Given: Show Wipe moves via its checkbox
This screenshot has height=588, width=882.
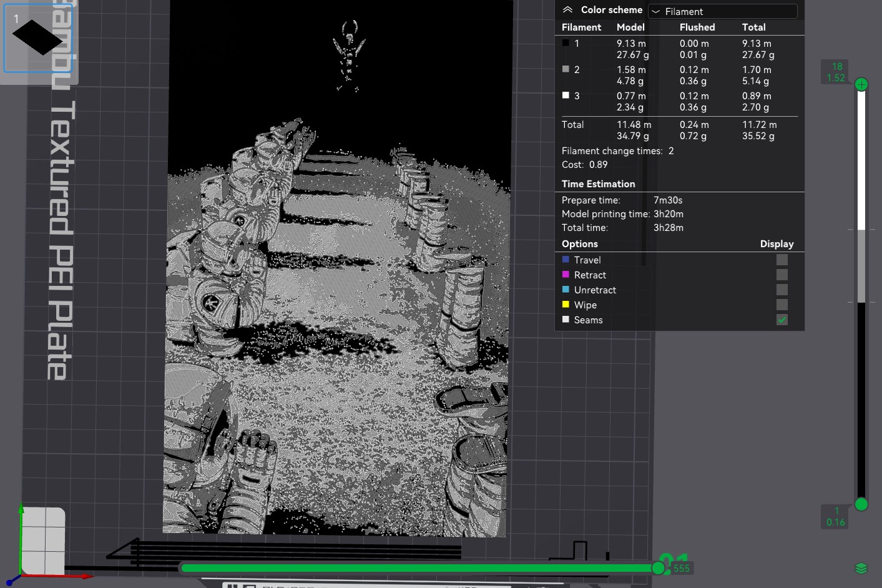Looking at the screenshot, I should 782,305.
